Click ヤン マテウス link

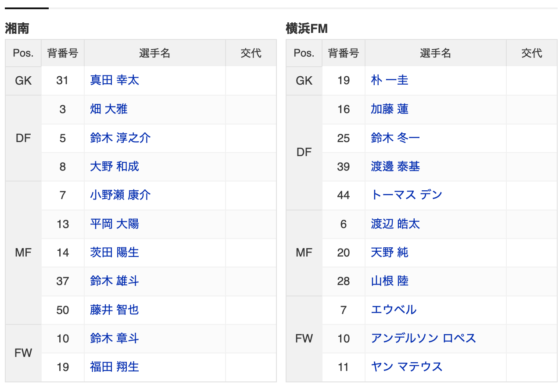click(x=406, y=367)
